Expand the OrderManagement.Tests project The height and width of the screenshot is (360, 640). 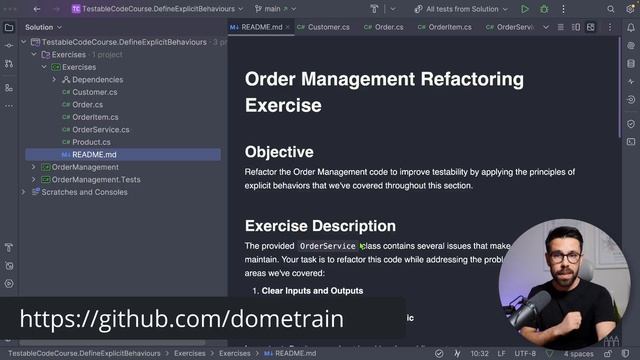click(x=34, y=180)
